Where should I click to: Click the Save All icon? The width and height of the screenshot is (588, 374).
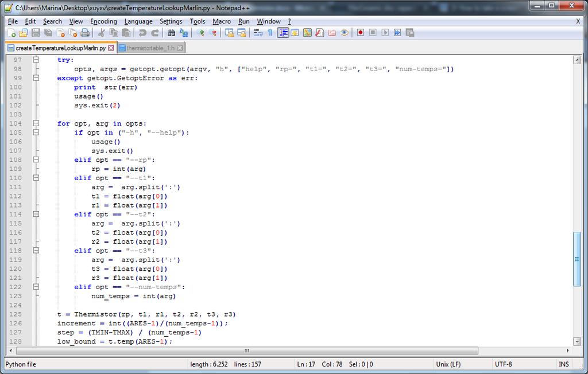pos(48,33)
